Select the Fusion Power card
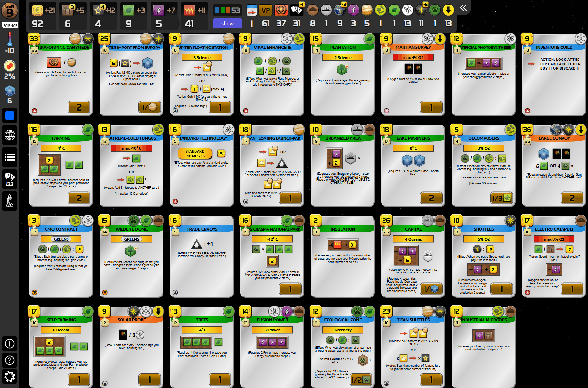The height and width of the screenshot is (388, 588). [x=272, y=347]
